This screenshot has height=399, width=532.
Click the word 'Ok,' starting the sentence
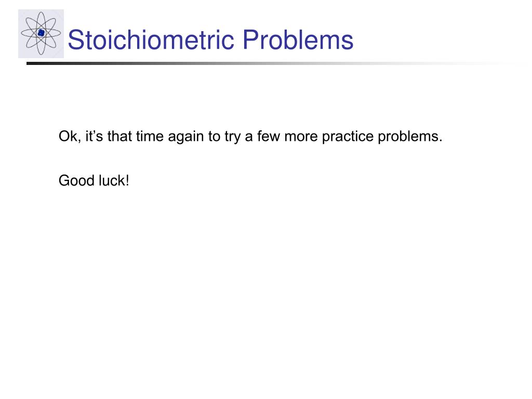coord(70,137)
